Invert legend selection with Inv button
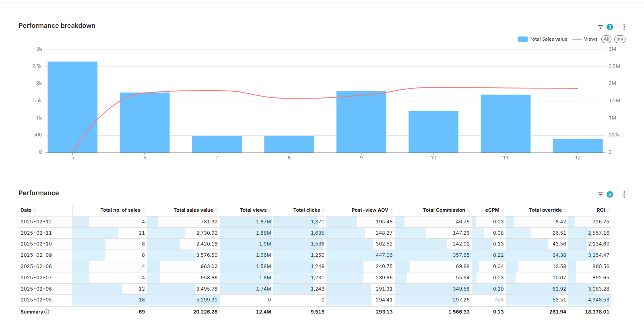This screenshot has height=328, width=644. click(619, 39)
